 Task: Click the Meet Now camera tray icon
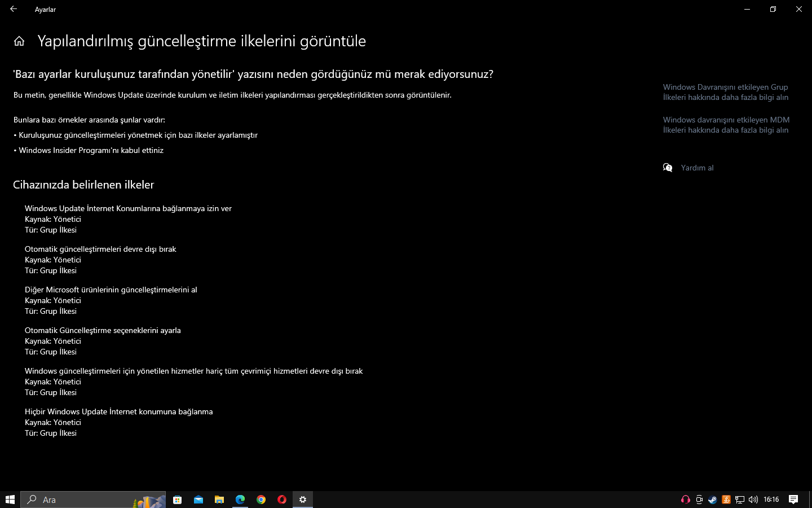click(699, 500)
